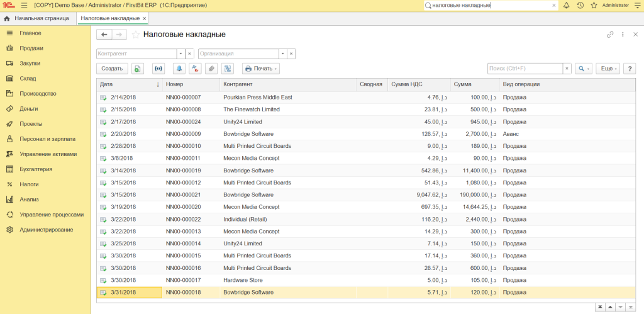Add Налоговые накладные form to favorites star
Viewport: 644px width, 314px height.
pos(136,35)
